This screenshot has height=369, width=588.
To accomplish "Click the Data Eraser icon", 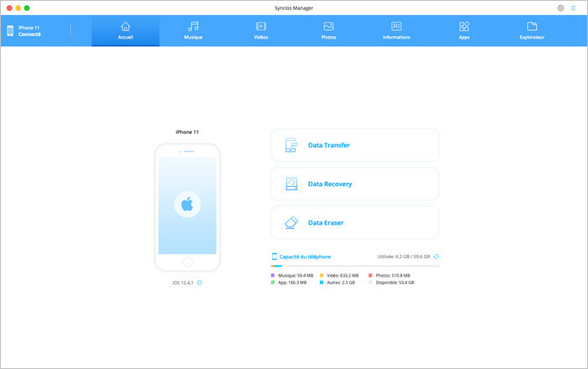I will pyautogui.click(x=291, y=222).
